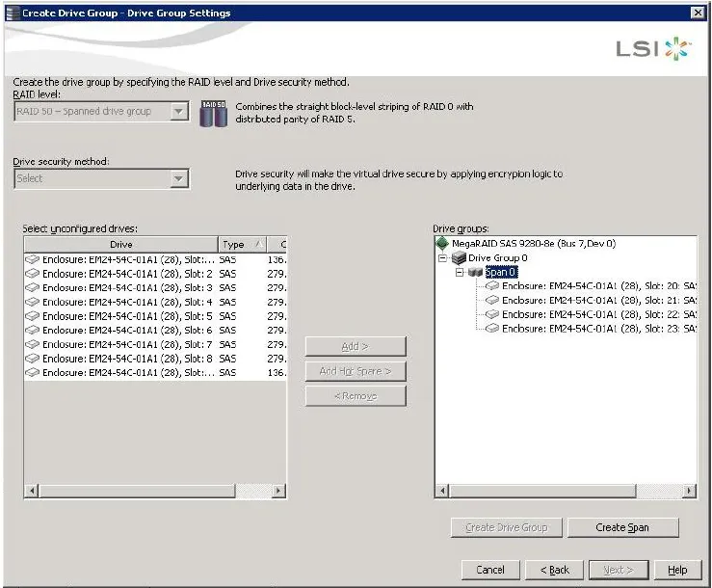Select the Slot 7 drive row
Image resolution: width=712 pixels, height=588 pixels.
coord(125,344)
